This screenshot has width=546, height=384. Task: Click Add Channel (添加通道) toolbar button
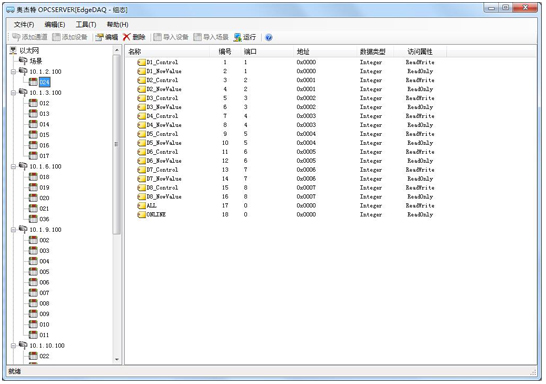pyautogui.click(x=30, y=37)
